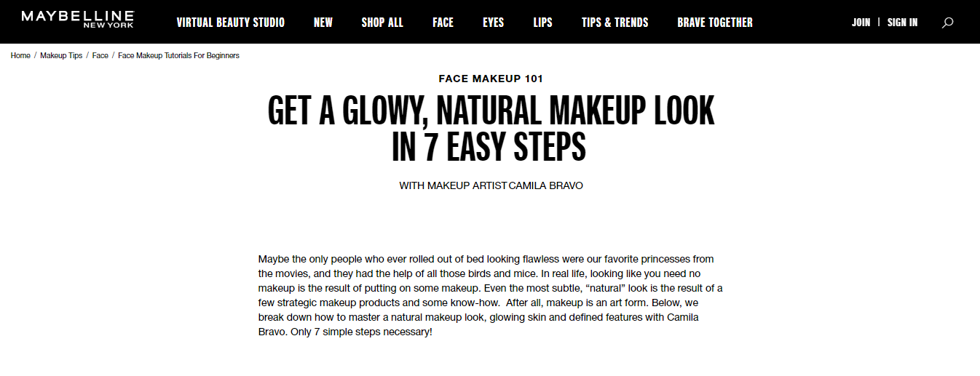Open the search magnifier icon

[x=947, y=23]
